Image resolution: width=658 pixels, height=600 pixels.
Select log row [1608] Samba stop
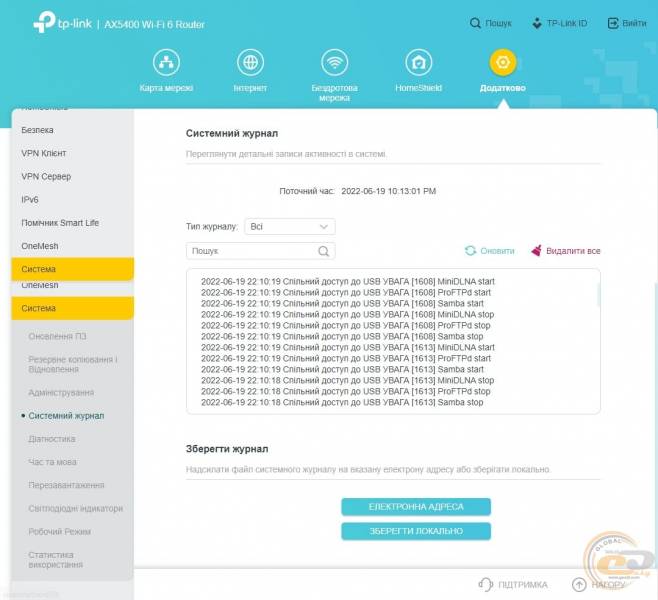(342, 336)
